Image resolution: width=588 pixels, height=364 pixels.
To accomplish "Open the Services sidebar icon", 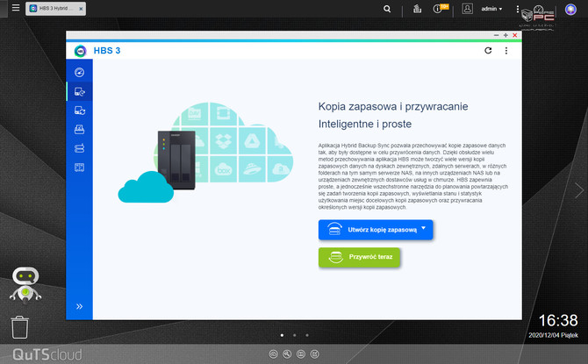I will click(79, 168).
